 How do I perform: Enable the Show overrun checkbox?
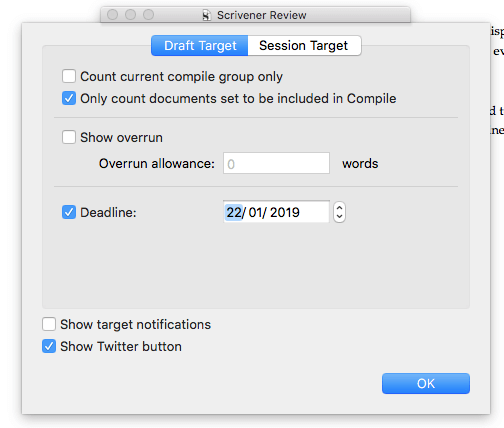tap(69, 137)
